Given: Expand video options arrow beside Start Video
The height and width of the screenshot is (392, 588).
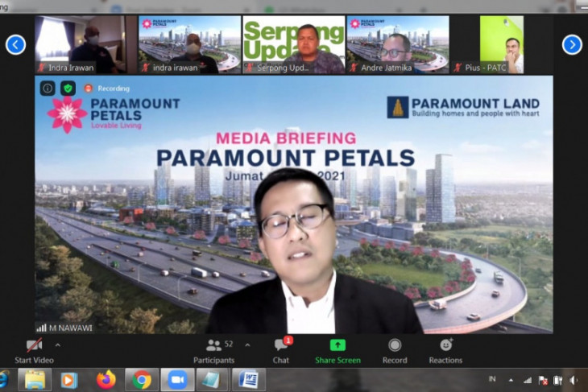Looking at the screenshot, I should pyautogui.click(x=58, y=345).
